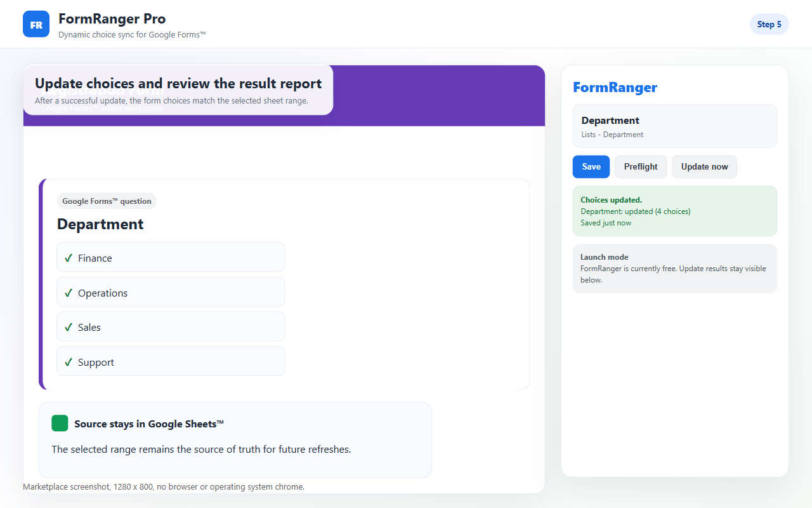The height and width of the screenshot is (508, 812).
Task: Click 'FormRanger is currently free' notice text
Action: click(x=673, y=274)
